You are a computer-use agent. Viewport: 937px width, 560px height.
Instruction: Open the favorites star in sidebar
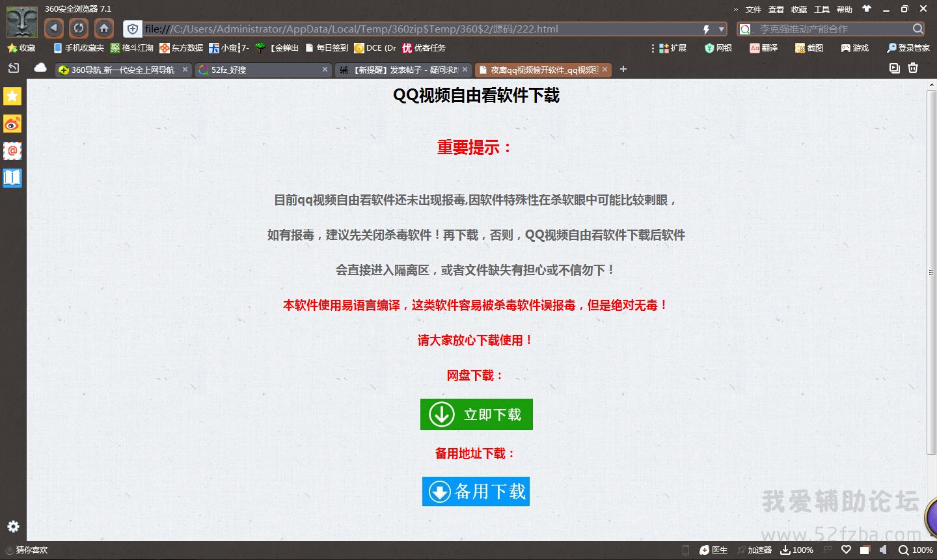[12, 96]
